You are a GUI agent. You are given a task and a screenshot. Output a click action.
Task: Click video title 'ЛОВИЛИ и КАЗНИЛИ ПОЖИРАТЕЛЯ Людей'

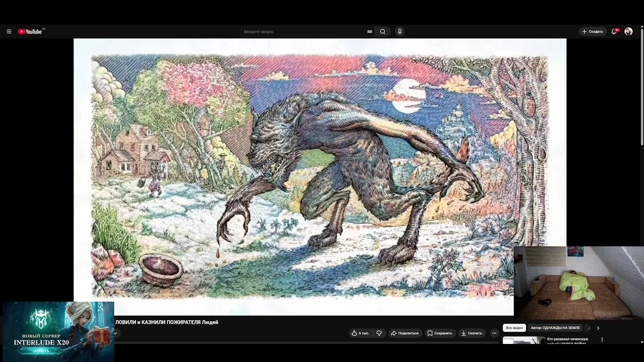[167, 322]
